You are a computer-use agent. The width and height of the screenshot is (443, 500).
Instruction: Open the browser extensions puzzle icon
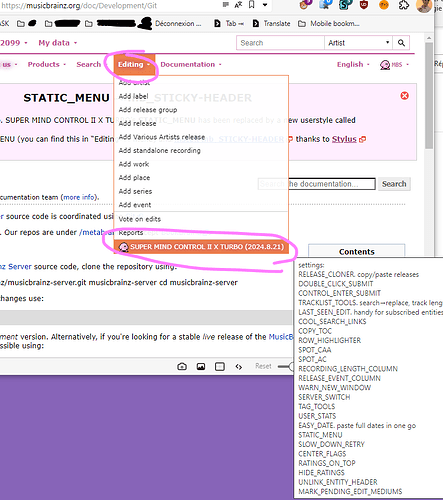[404, 5]
